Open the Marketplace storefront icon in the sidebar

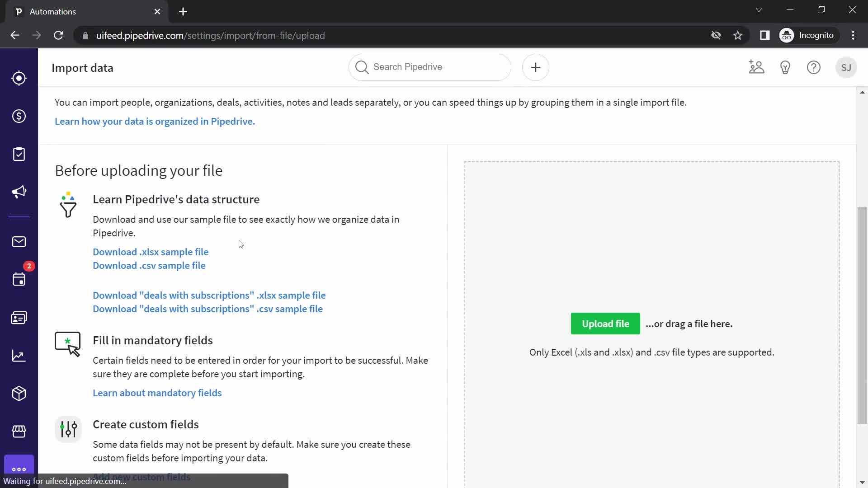[x=19, y=432]
